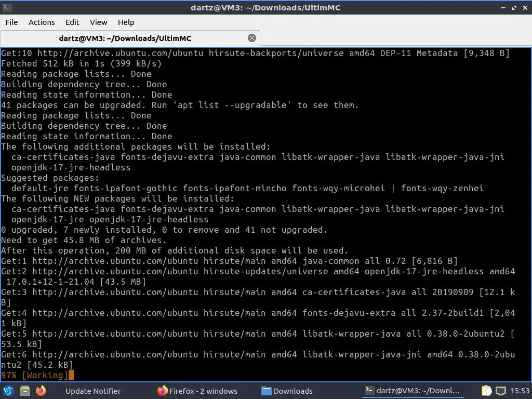The image size is (532, 399).
Task: Open the clipboard manager tray icon
Action: tap(486, 391)
